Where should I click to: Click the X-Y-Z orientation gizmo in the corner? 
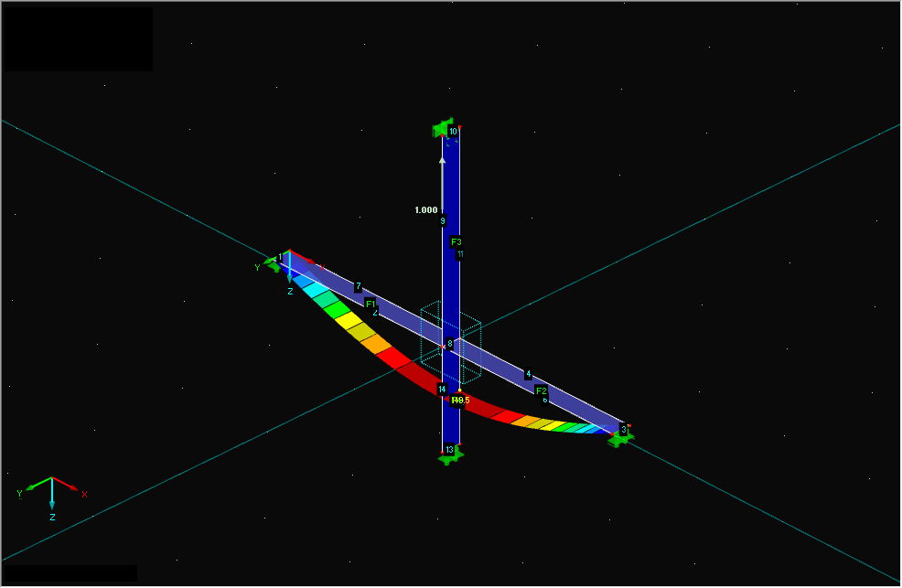pos(52,497)
